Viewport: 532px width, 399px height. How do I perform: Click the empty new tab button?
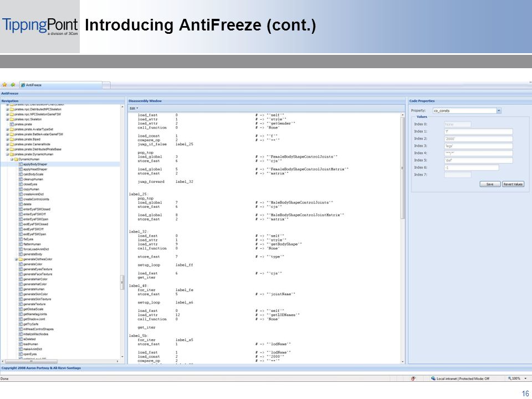106,85
